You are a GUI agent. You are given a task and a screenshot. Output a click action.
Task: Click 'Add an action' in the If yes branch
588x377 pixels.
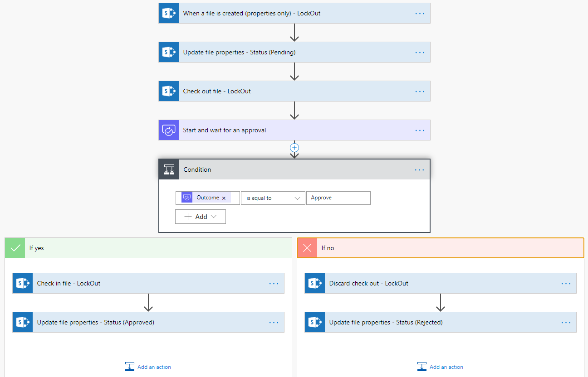point(148,367)
